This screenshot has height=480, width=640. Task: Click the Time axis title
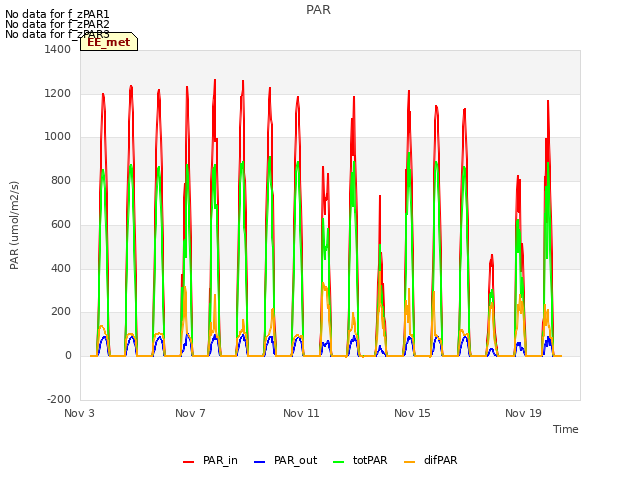566,429
